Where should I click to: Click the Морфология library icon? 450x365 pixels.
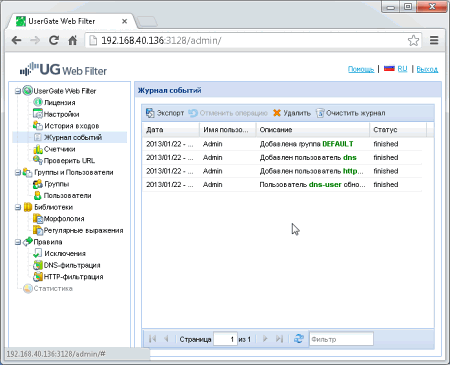tap(38, 219)
